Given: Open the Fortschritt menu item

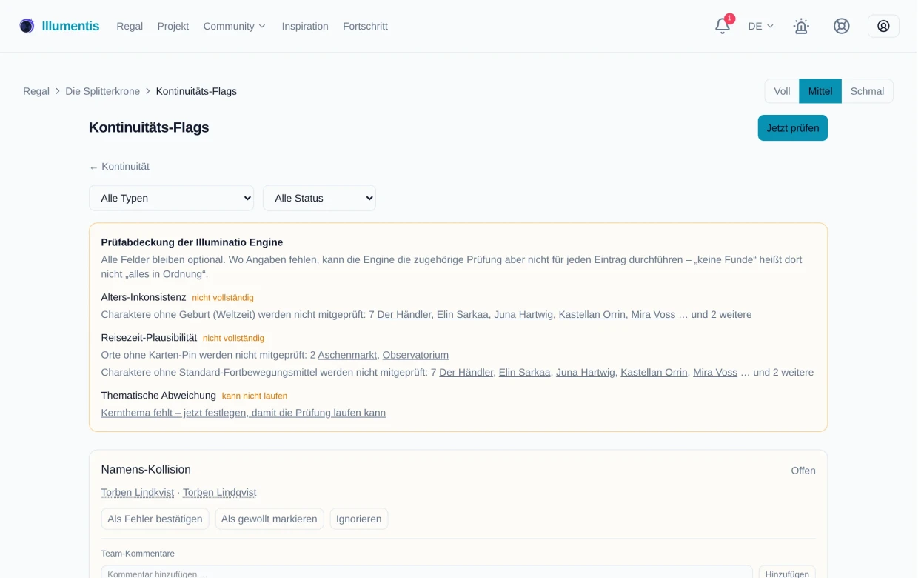Looking at the screenshot, I should tap(365, 26).
